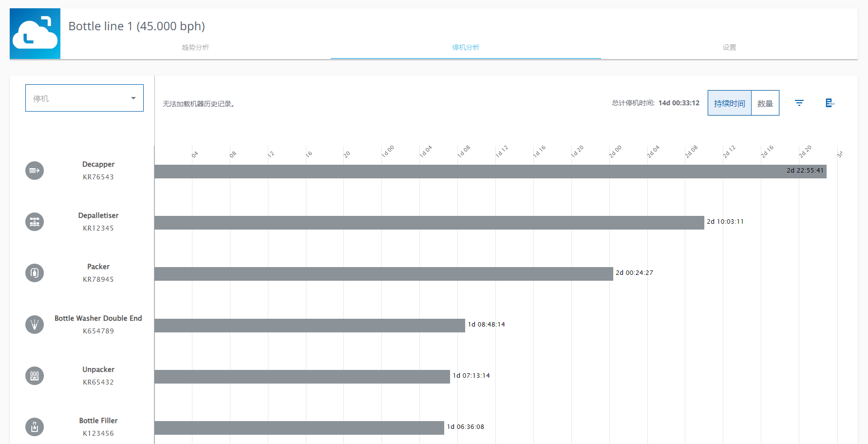This screenshot has height=444, width=868.
Task: Select the 停机分析 tab
Action: [x=466, y=47]
